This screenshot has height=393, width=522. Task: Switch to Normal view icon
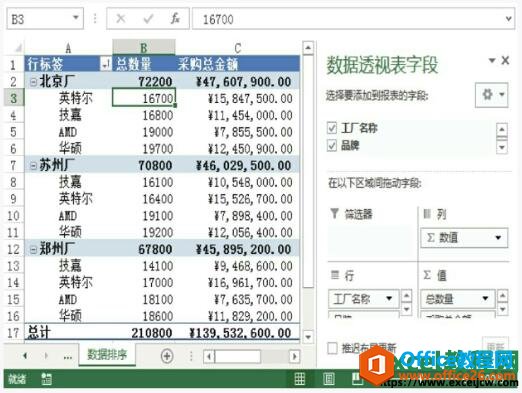pyautogui.click(x=299, y=379)
